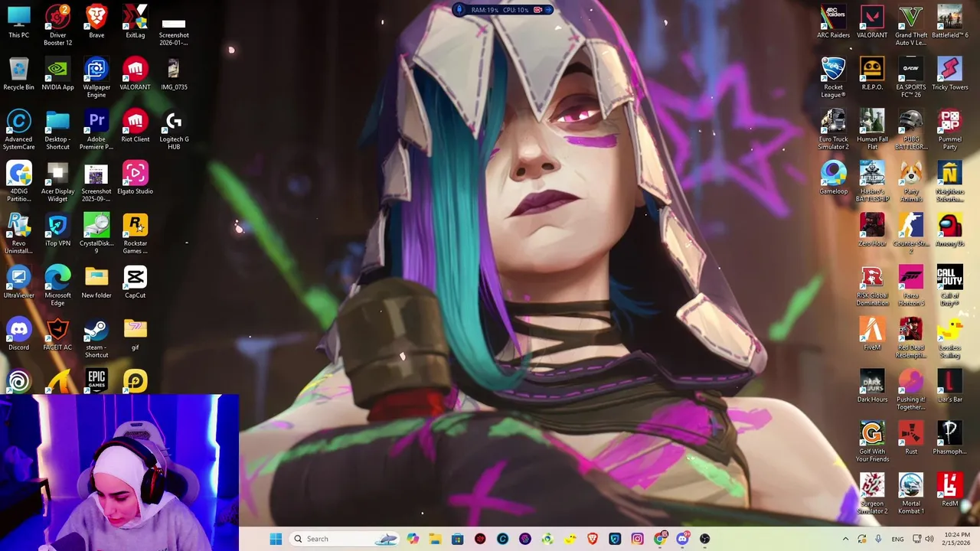Launch the RedM shortcut
The width and height of the screenshot is (980, 551).
tap(950, 490)
